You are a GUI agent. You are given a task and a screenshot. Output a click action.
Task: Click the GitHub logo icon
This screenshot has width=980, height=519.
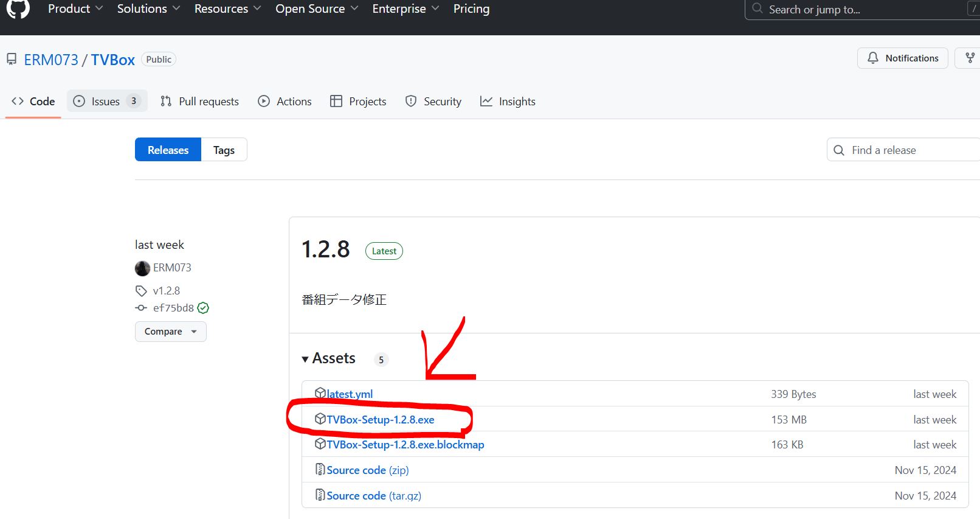pos(18,8)
